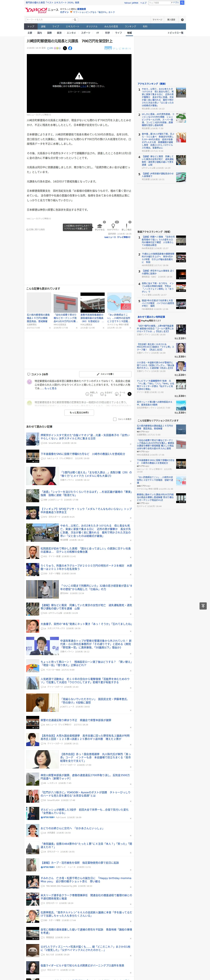This screenshot has height=980, width=210.
Task: Select the 国内 category
Action: (x=40, y=33)
